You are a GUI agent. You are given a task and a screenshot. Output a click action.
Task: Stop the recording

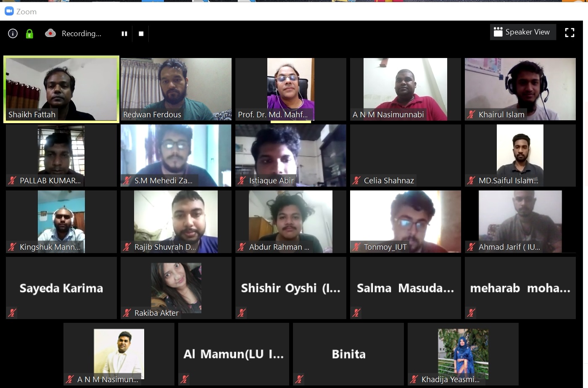141,34
